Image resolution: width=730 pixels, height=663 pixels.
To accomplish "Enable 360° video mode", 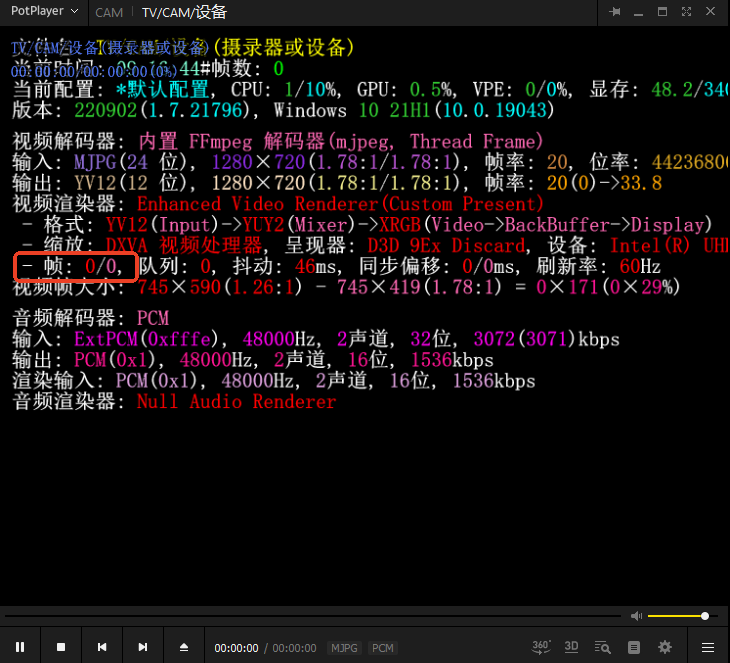I will [541, 647].
